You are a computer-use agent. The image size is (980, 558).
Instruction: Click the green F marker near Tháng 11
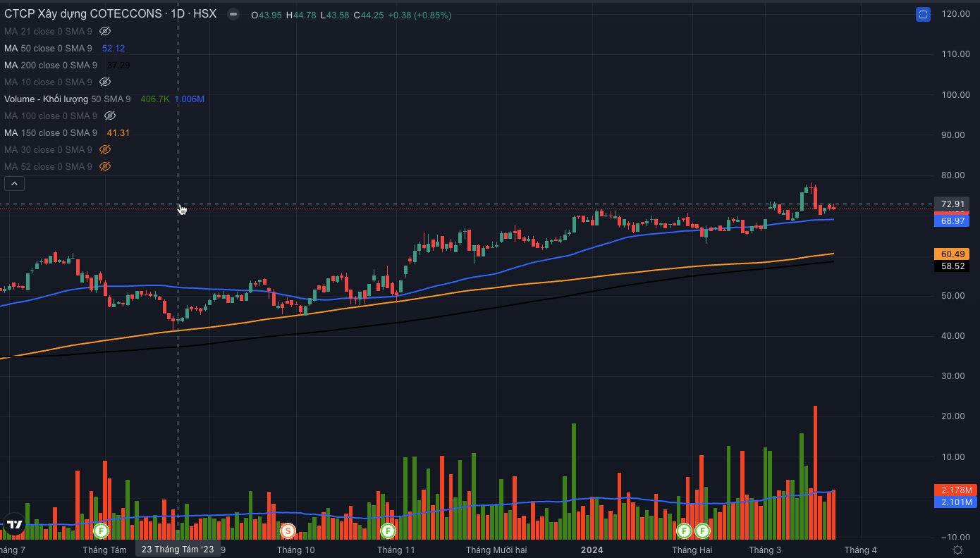(x=388, y=530)
